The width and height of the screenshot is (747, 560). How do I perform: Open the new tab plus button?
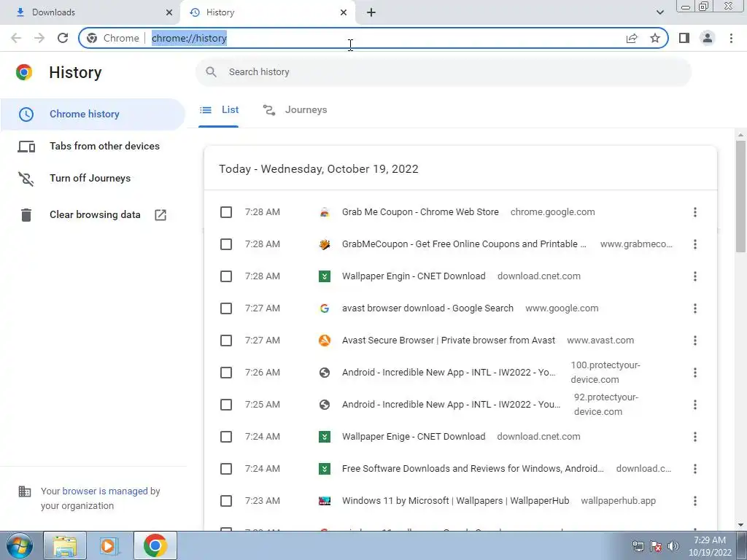371,12
